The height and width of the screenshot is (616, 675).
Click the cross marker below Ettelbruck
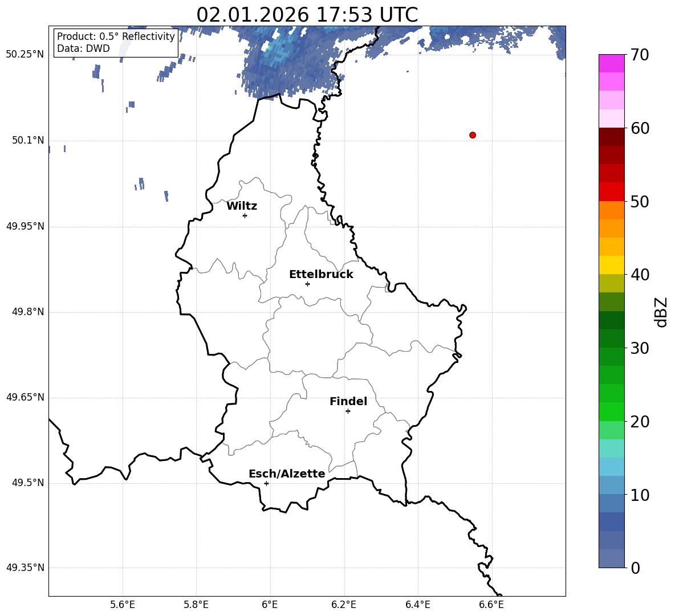pyautogui.click(x=307, y=284)
